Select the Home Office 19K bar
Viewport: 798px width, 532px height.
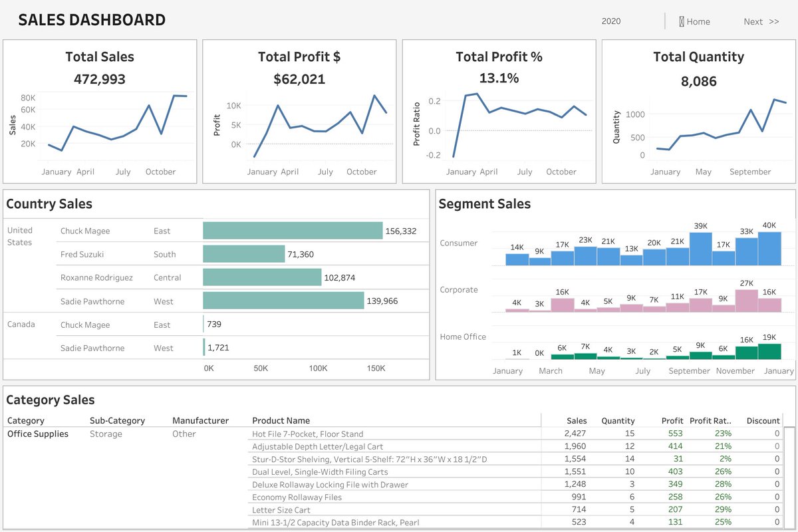click(769, 351)
